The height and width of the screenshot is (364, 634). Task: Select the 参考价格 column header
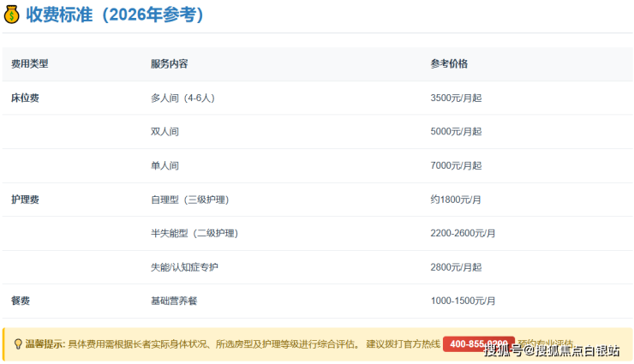click(x=449, y=64)
